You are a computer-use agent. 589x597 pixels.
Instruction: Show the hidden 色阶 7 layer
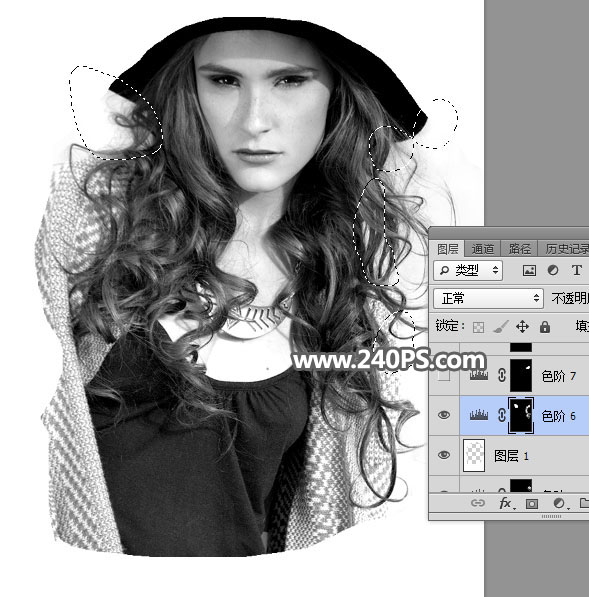point(444,376)
